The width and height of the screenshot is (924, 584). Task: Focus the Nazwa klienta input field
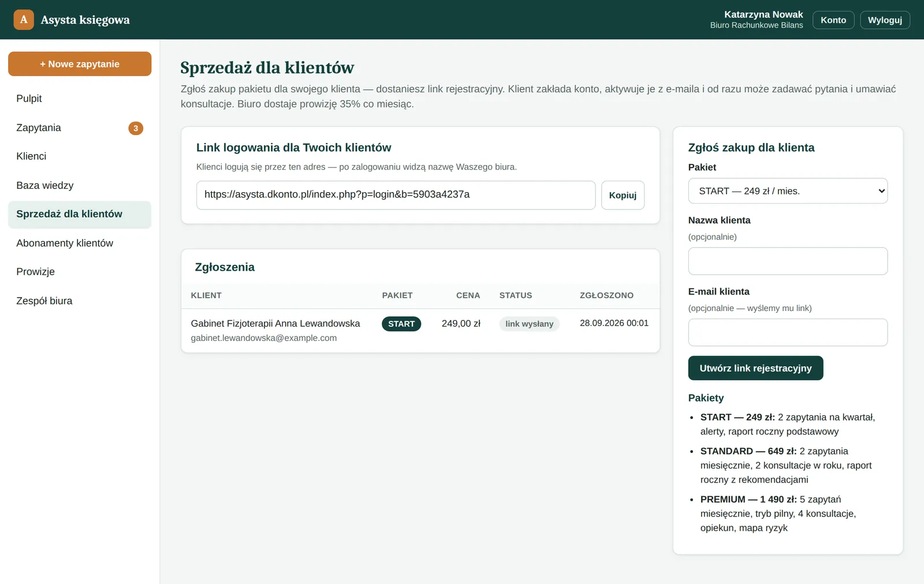(x=788, y=261)
